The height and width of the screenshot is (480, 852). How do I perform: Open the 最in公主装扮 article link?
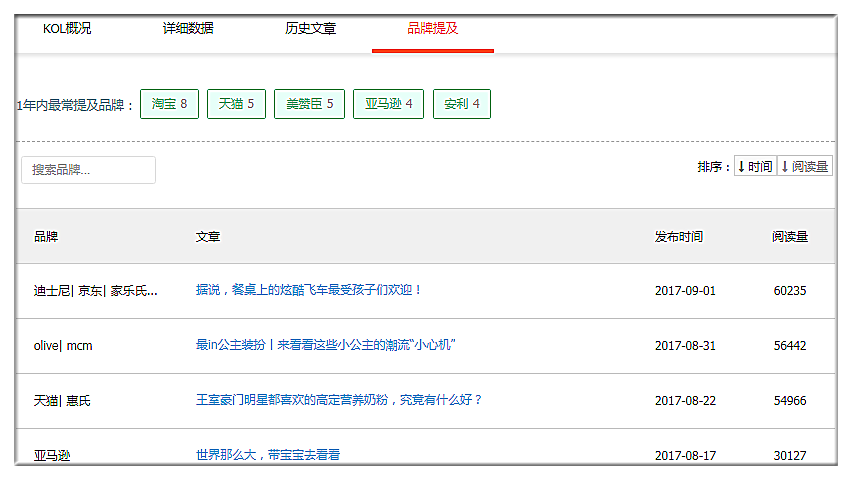[x=326, y=345]
